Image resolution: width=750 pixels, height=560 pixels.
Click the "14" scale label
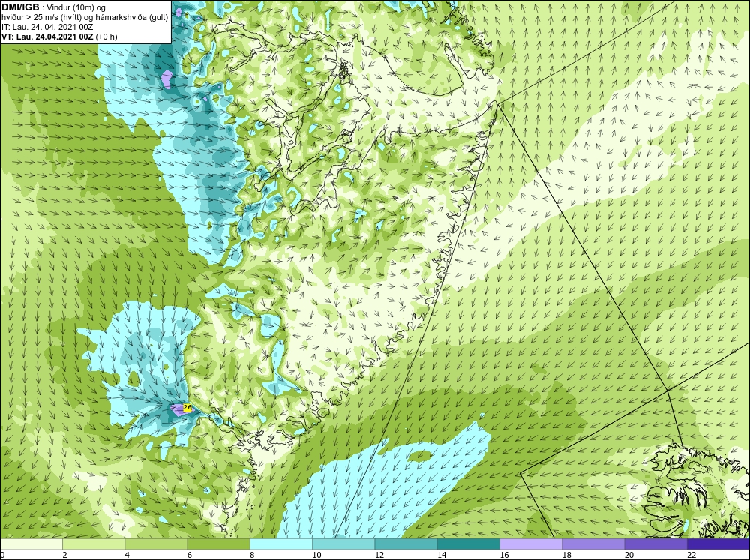pos(442,555)
